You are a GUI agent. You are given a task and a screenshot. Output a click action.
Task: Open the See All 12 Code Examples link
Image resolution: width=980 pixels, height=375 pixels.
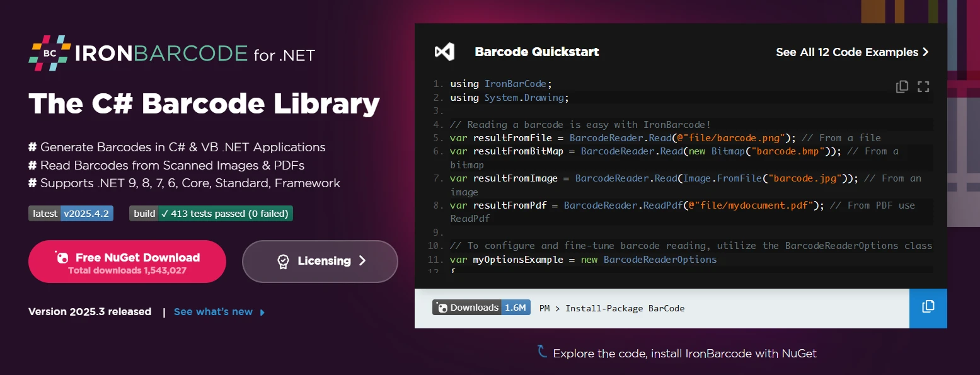tap(846, 52)
